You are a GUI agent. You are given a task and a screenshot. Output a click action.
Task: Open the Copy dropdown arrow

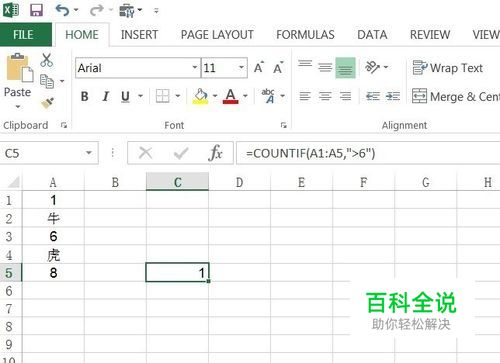(62, 81)
